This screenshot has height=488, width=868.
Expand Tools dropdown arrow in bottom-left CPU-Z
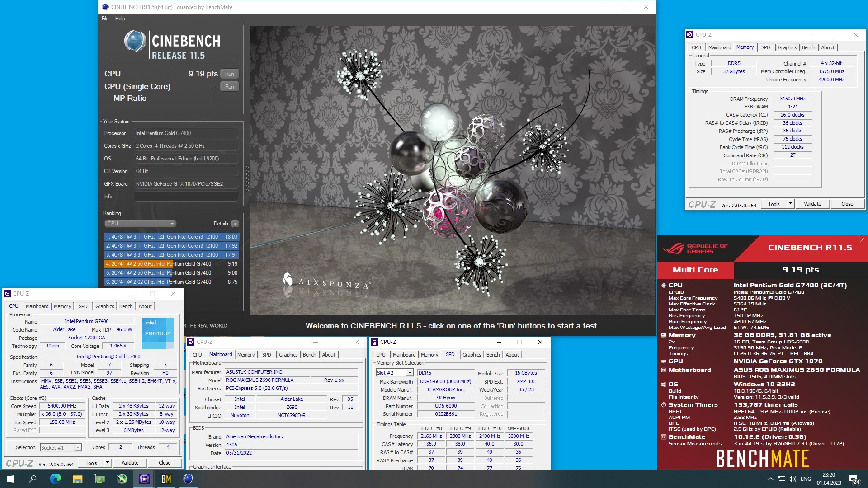tap(108, 463)
